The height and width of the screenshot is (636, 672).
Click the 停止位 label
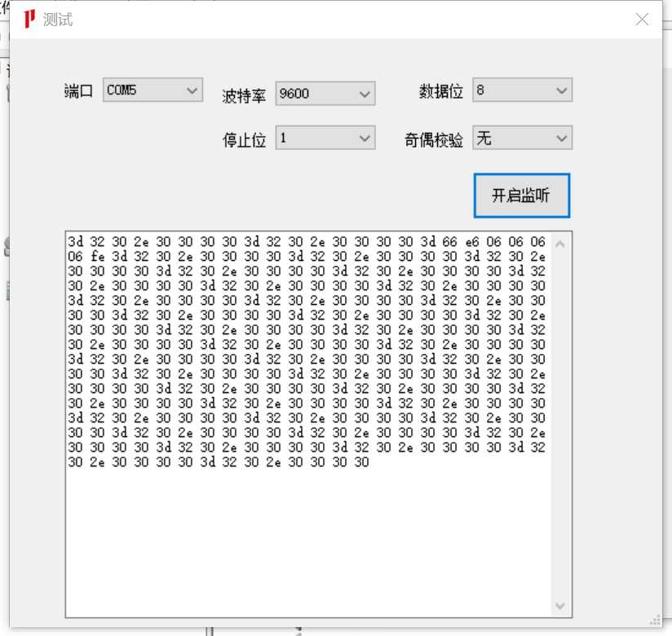click(244, 140)
